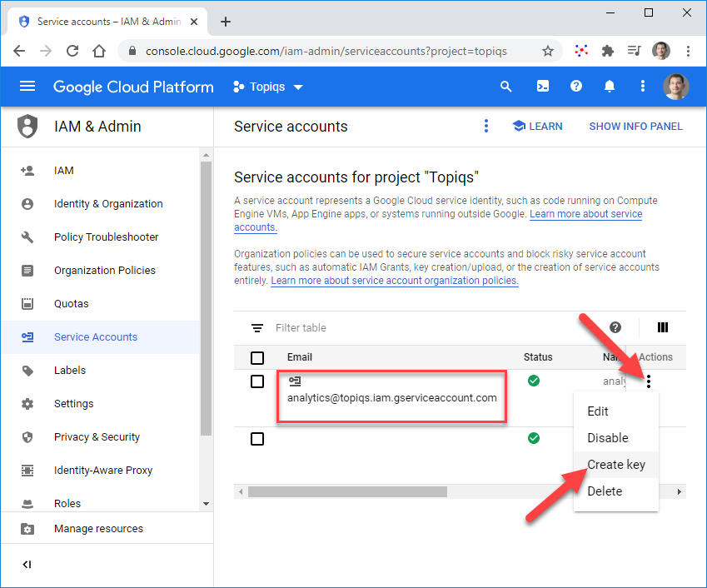
Task: Activate Cloud Shell terminal icon
Action: tap(542, 87)
